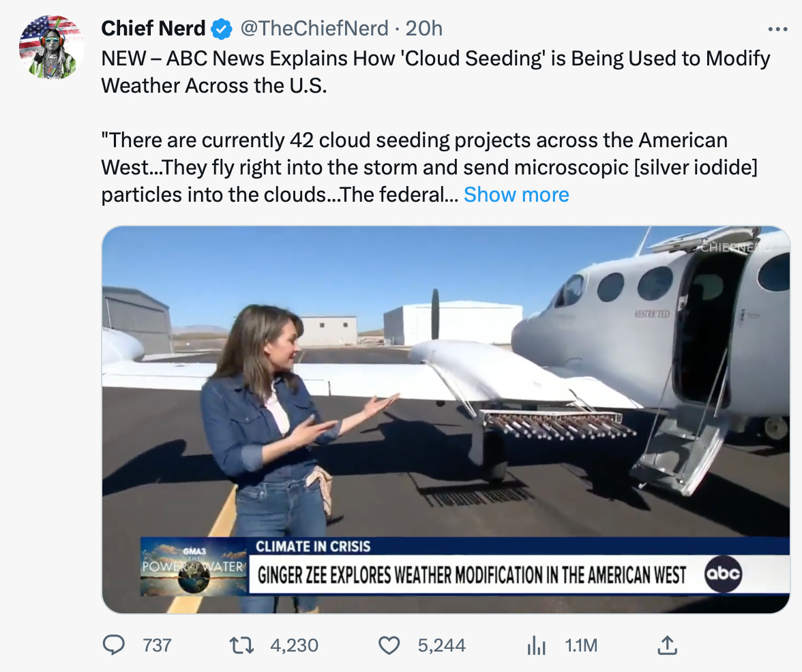Viewport: 802px width, 672px height.
Task: Click the abc logo in video banner
Action: coord(722,575)
